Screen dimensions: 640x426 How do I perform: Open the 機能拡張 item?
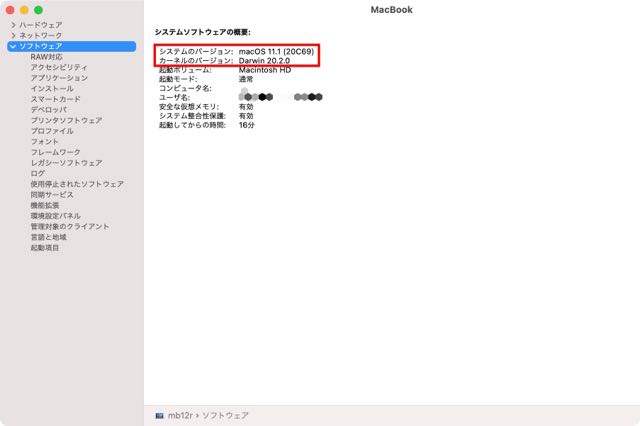[x=45, y=205]
